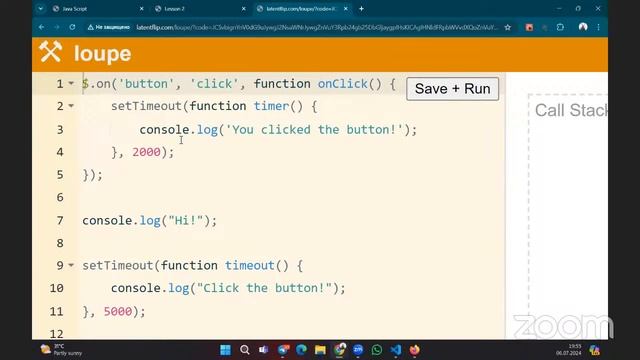Reload the loupe page
Screen dimensions: 640x360
click(72, 27)
